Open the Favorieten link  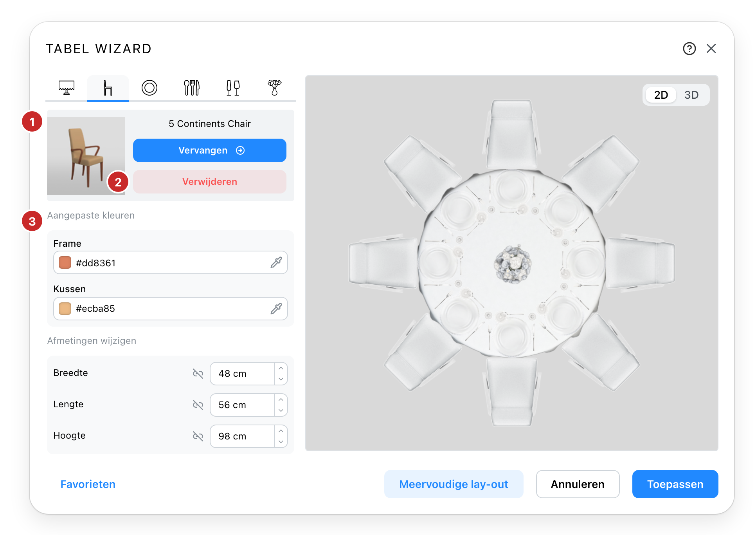coord(88,484)
